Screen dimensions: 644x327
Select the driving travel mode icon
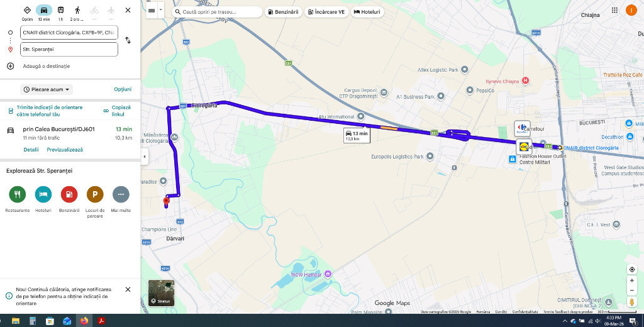(44, 10)
